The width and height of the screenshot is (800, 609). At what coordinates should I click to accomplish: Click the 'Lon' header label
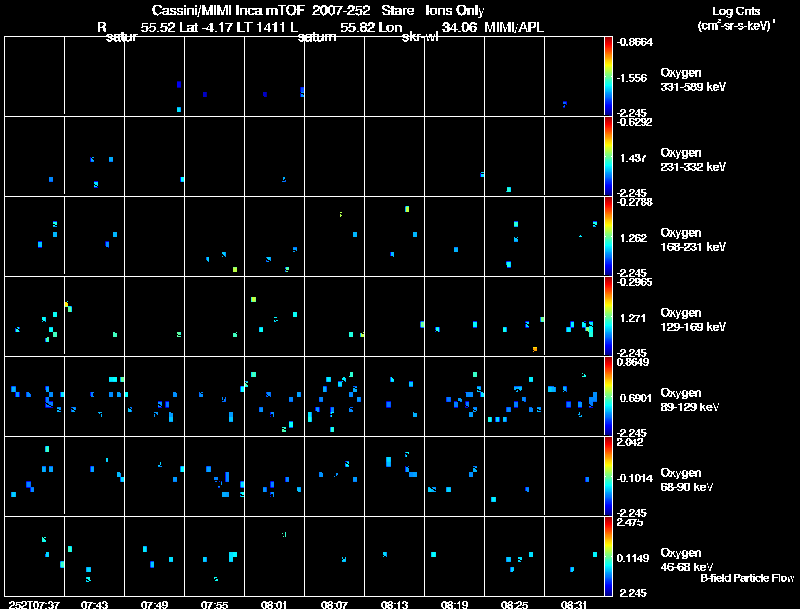click(390, 27)
